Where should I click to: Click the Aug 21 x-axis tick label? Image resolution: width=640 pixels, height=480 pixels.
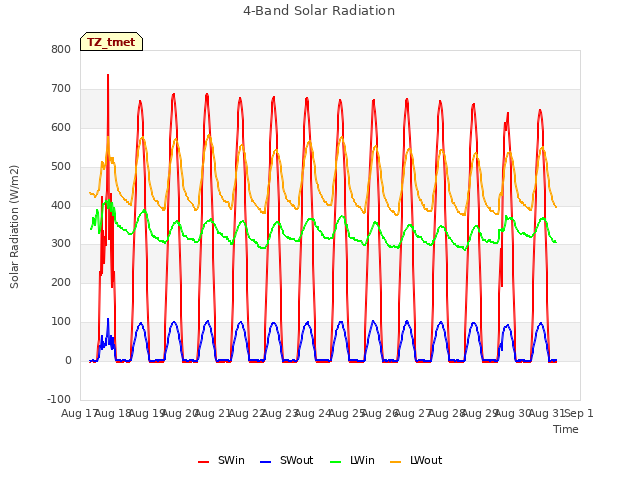pyautogui.click(x=212, y=413)
